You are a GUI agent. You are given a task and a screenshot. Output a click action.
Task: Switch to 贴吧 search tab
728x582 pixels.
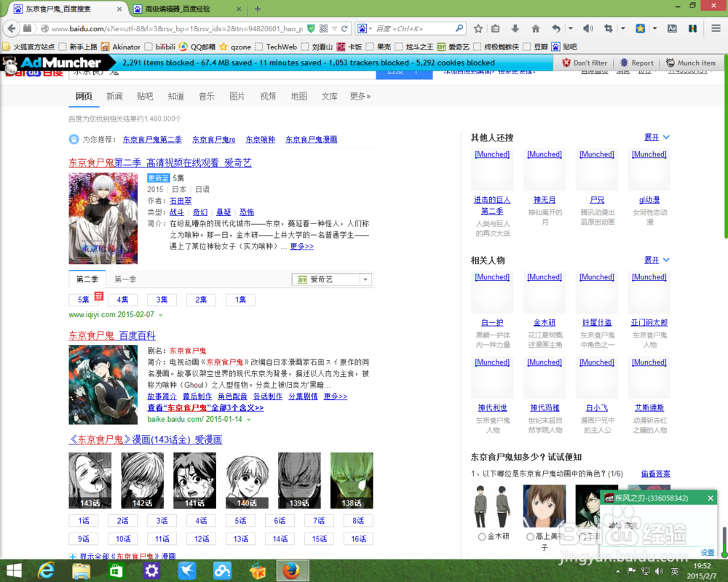[x=146, y=96]
